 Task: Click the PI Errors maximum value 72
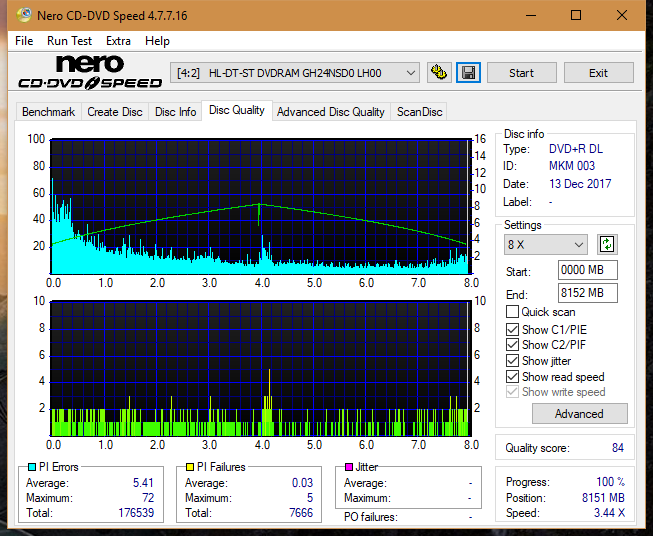[x=148, y=498]
